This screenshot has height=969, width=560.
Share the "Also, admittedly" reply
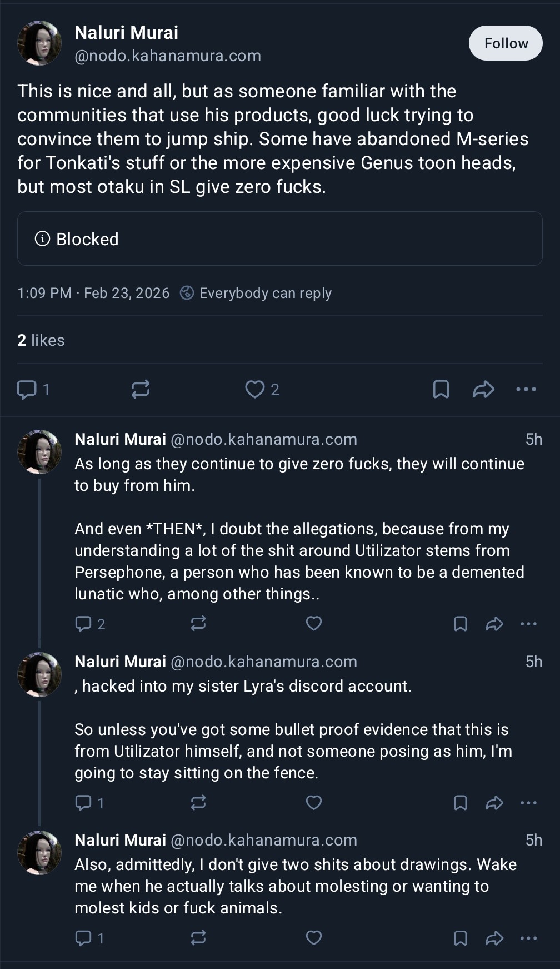(494, 938)
